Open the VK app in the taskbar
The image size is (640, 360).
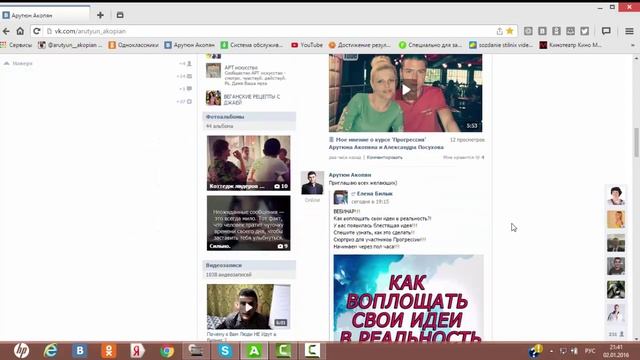pos(80,351)
